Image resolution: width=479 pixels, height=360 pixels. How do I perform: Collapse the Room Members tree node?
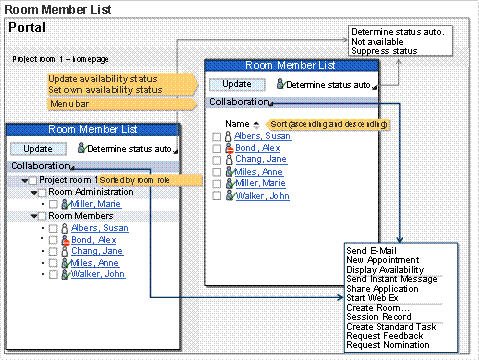click(34, 216)
